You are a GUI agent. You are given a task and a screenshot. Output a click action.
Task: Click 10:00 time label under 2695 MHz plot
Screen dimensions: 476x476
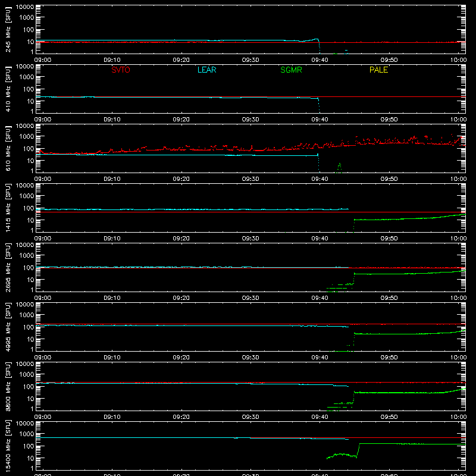pyautogui.click(x=458, y=298)
